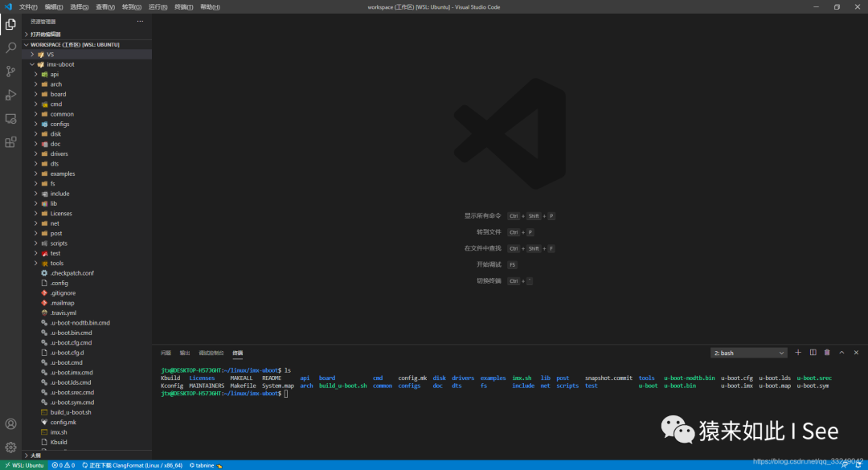Open build_u-boot.sh from the explorer tree
The width and height of the screenshot is (868, 470).
[87, 412]
